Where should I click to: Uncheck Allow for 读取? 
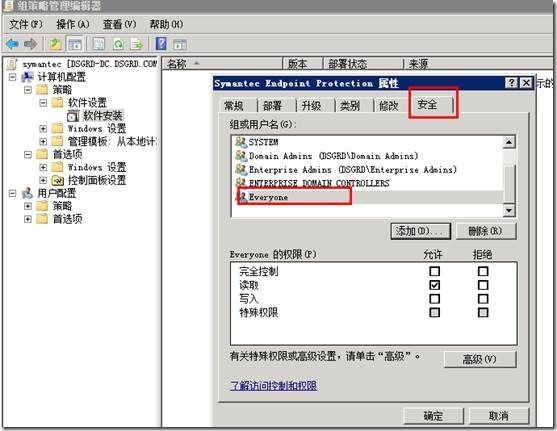434,285
